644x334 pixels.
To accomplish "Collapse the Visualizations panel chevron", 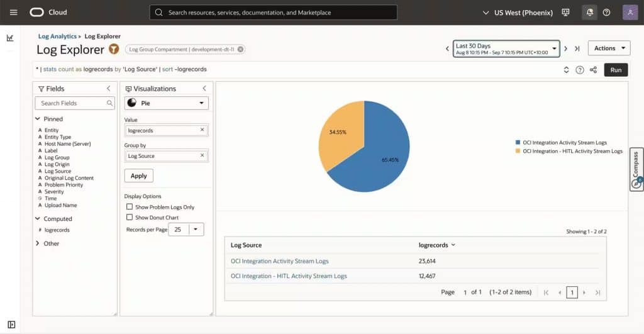I will [204, 88].
